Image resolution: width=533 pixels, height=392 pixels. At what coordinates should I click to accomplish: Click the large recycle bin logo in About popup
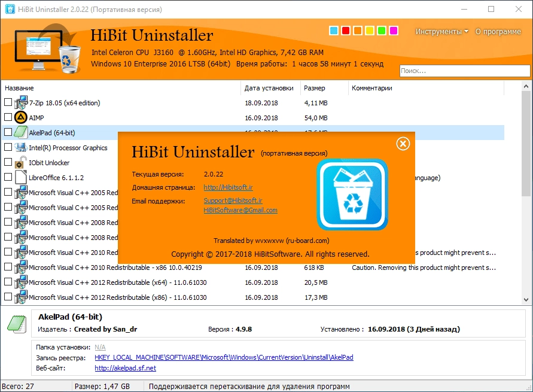[352, 195]
